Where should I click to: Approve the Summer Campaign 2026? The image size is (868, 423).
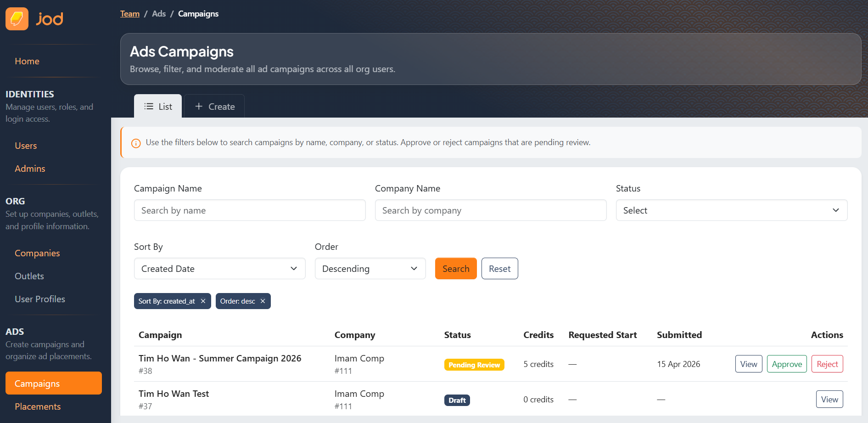pos(787,364)
